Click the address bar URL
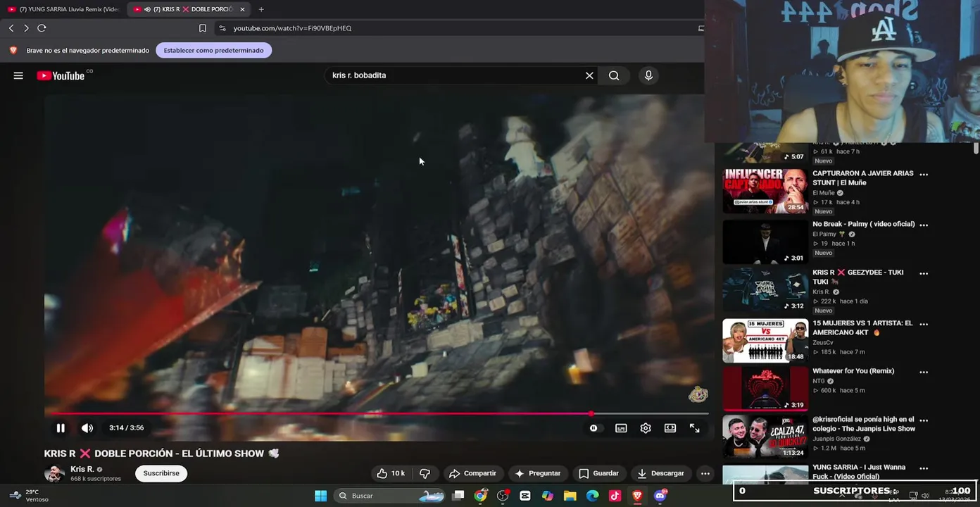The height and width of the screenshot is (507, 980). pos(292,28)
